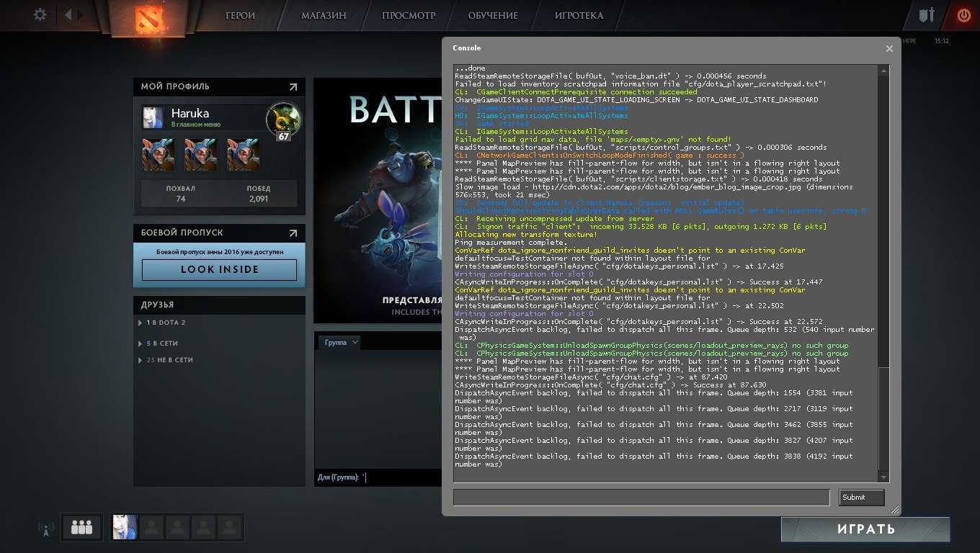The width and height of the screenshot is (980, 553).
Task: Open the Группа chat tab dropdown
Action: coord(339,343)
